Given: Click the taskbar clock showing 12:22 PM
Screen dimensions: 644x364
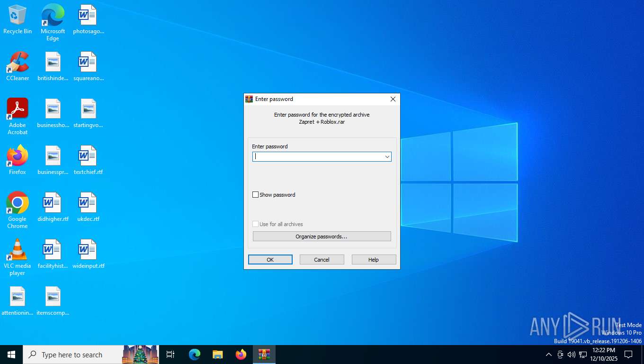Looking at the screenshot, I should [x=603, y=355].
